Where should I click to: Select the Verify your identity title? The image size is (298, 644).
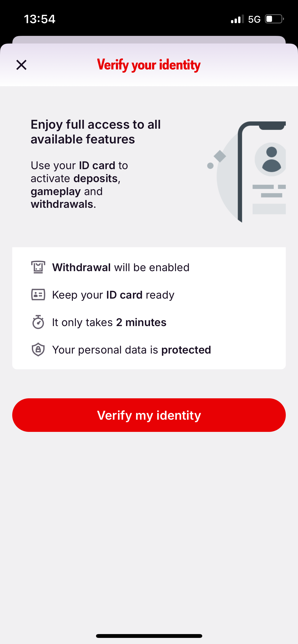click(x=149, y=65)
